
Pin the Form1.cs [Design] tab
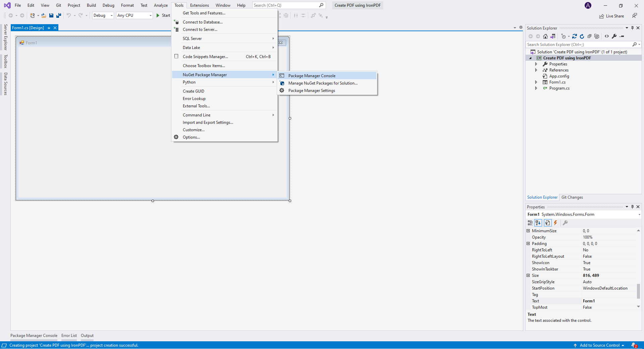(x=49, y=28)
